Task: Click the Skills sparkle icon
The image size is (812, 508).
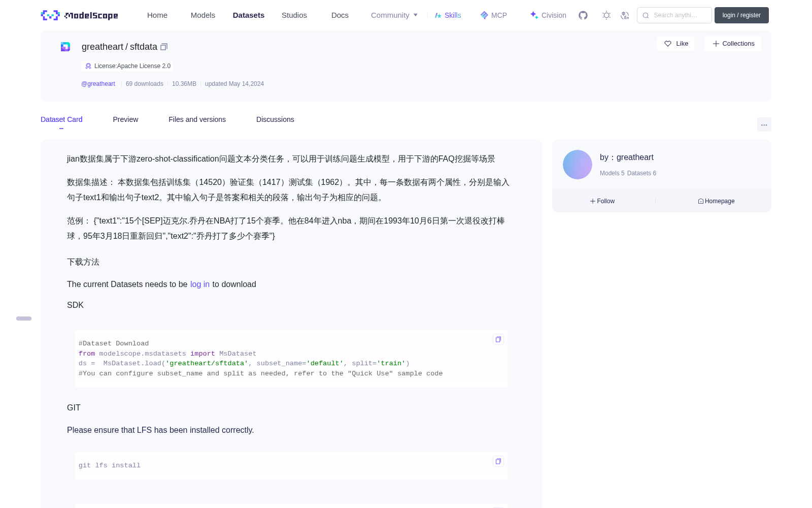Action: coord(438,15)
